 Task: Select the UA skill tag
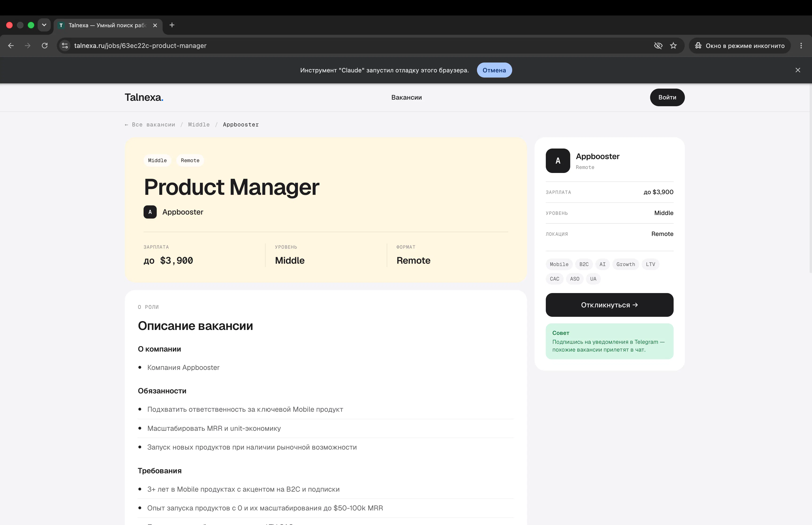point(593,279)
